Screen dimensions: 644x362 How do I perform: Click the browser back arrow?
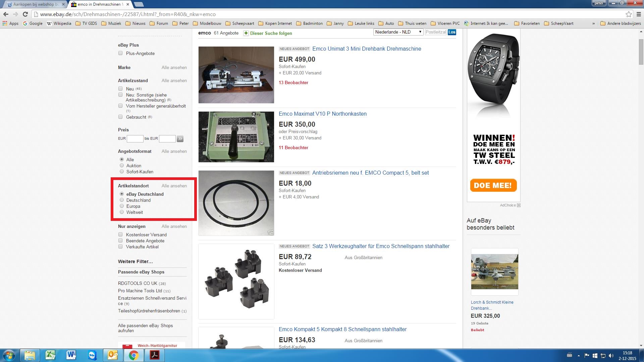(x=5, y=14)
